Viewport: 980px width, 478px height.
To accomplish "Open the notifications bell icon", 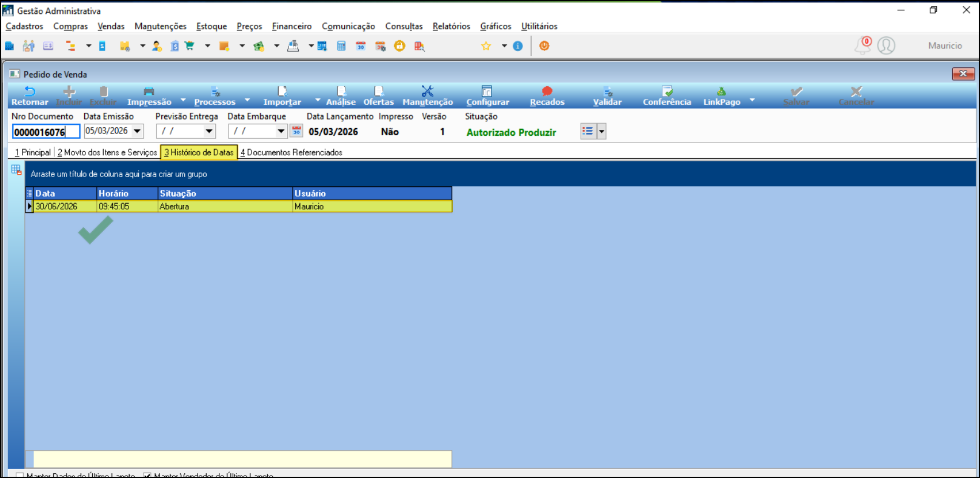I will (863, 45).
